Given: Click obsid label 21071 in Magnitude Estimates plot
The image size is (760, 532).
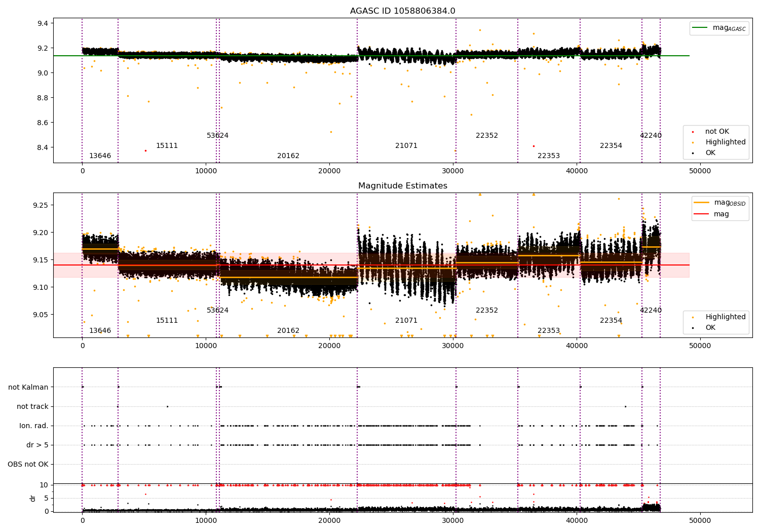Looking at the screenshot, I should 406,320.
